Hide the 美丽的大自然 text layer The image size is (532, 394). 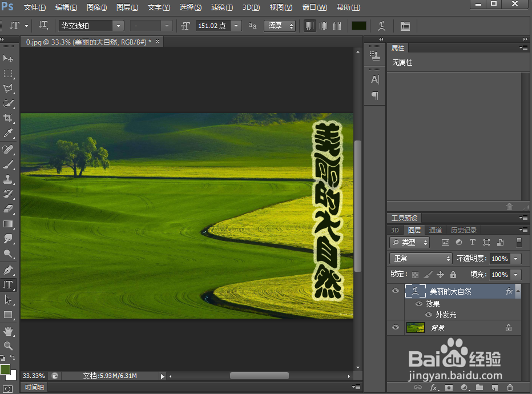coord(396,291)
